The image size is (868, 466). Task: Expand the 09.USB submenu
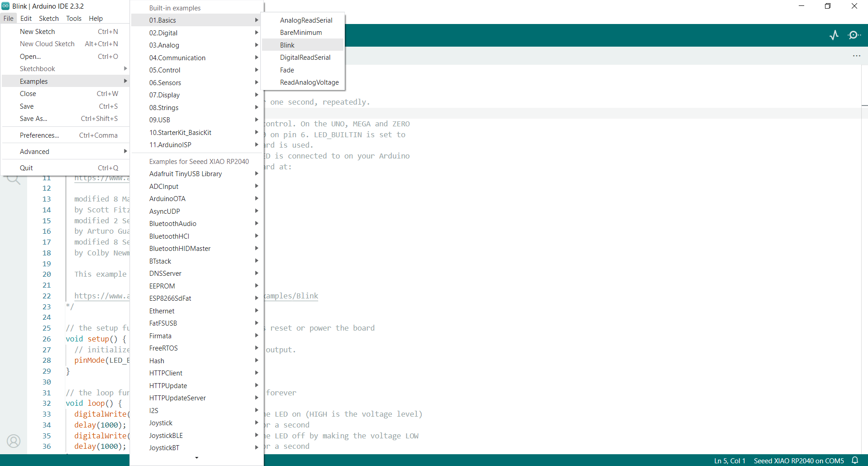click(x=197, y=120)
